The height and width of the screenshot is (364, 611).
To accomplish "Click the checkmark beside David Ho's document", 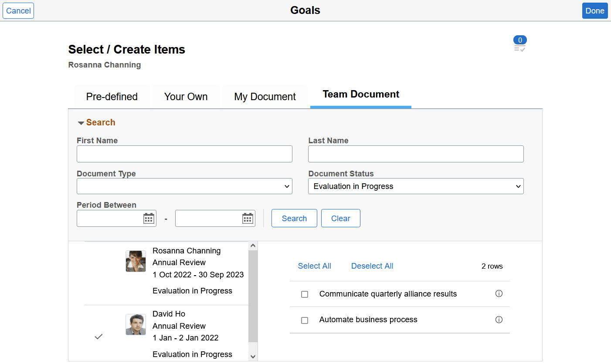I will coord(99,336).
